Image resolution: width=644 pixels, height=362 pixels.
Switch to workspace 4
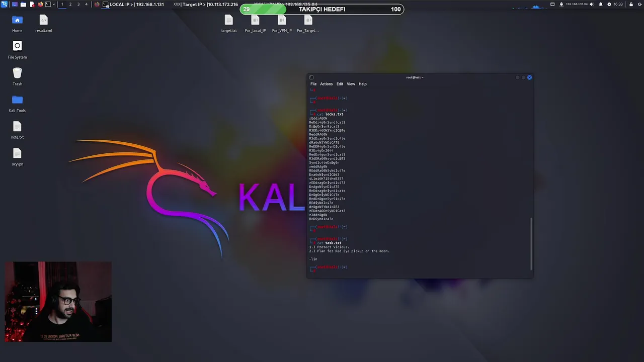[87, 4]
